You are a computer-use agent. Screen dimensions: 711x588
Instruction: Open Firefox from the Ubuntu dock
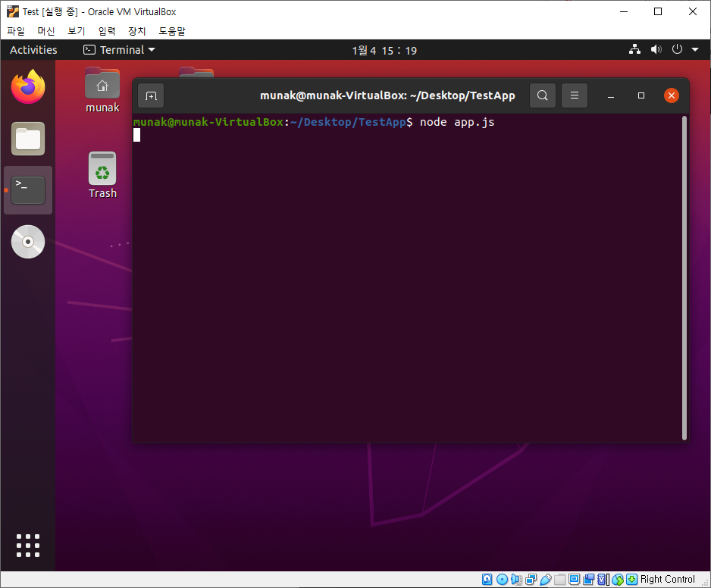(28, 86)
